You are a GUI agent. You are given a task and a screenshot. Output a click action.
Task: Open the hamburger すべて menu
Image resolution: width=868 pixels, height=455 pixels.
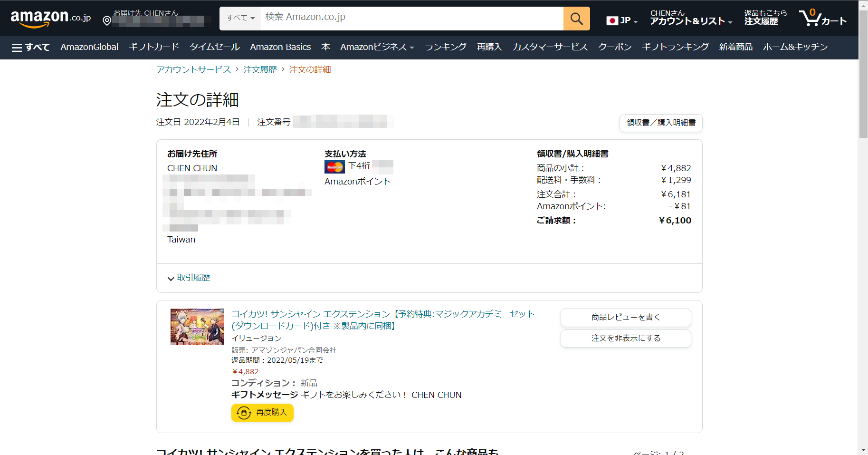[x=30, y=47]
